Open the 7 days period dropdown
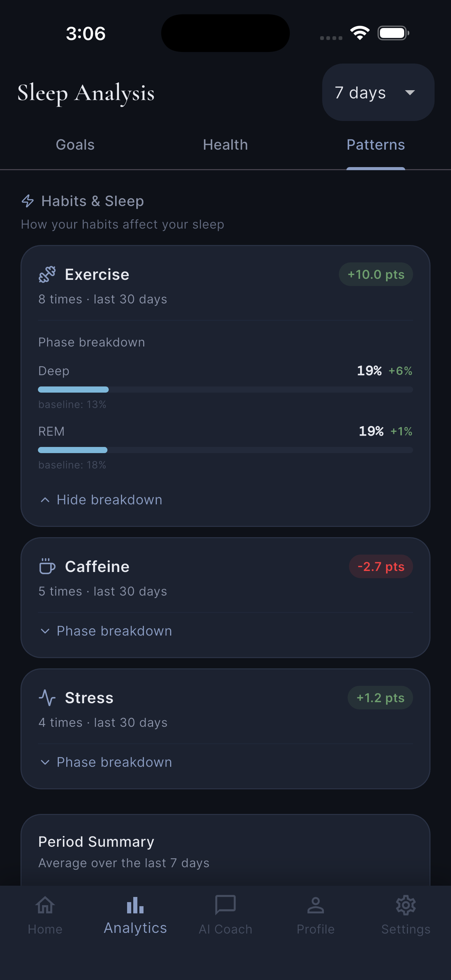This screenshot has width=451, height=980. (378, 92)
